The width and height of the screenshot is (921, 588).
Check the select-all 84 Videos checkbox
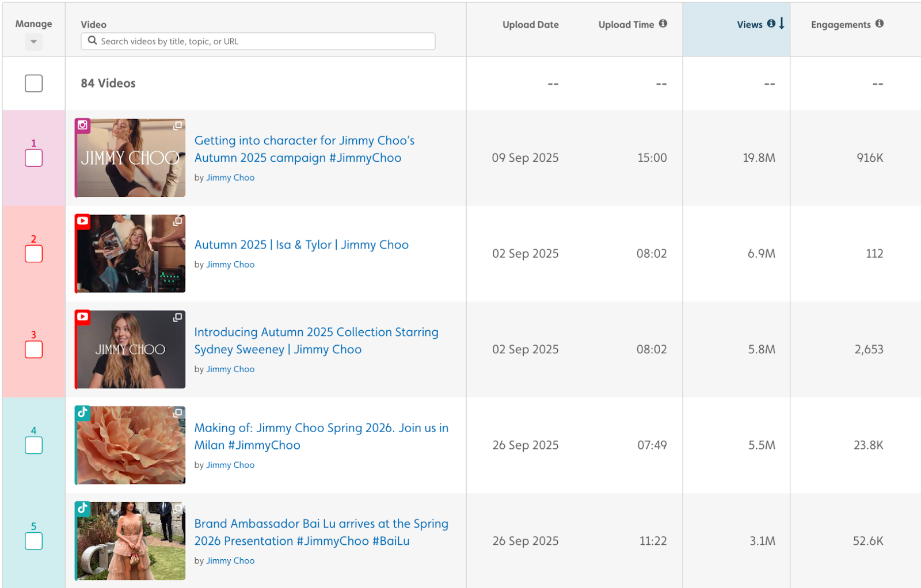34,83
